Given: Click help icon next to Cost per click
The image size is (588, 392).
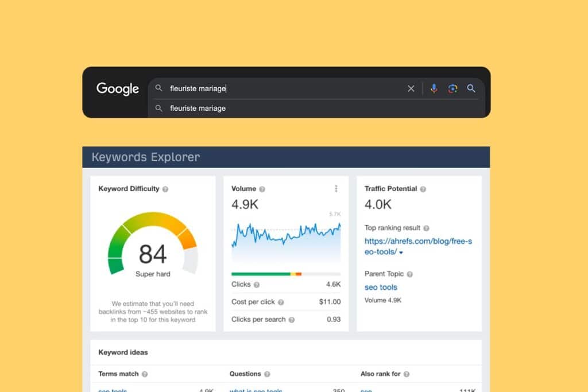Looking at the screenshot, I should point(281,302).
